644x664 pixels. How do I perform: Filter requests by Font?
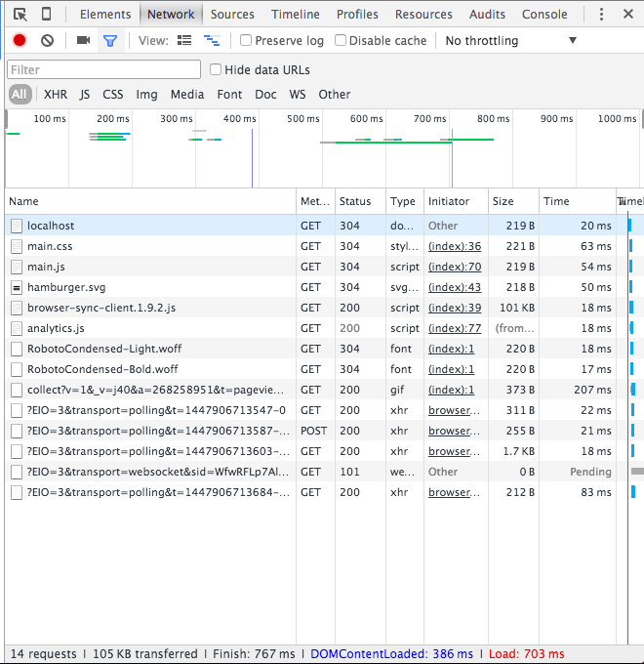click(x=229, y=95)
